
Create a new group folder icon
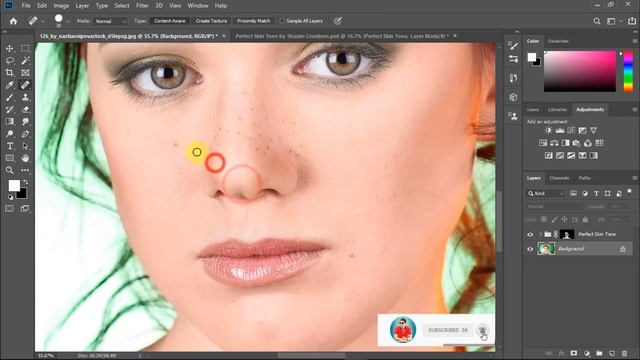tap(599, 353)
